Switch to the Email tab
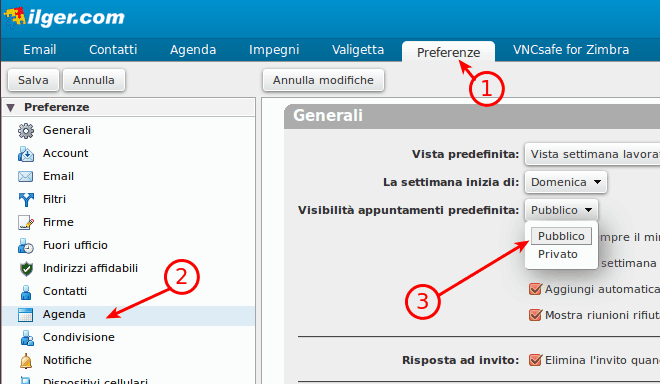660x384 pixels. [x=40, y=50]
